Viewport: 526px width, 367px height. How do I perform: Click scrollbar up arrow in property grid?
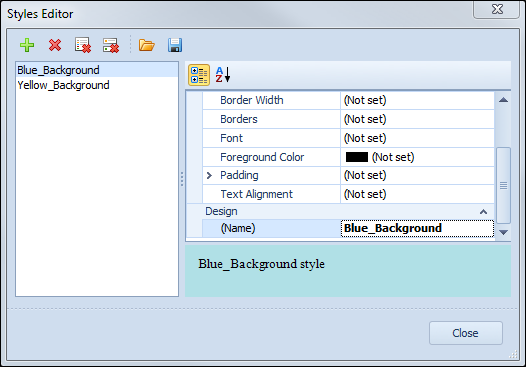click(x=503, y=100)
